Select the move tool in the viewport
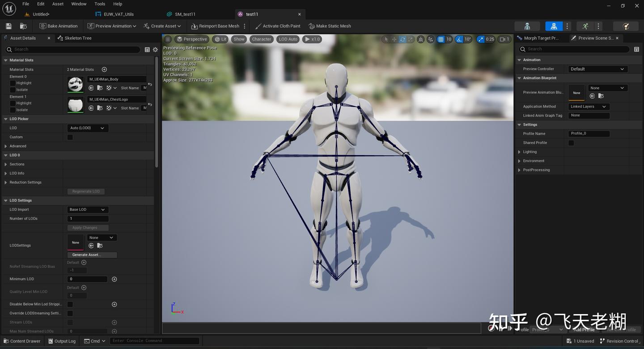 point(394,39)
